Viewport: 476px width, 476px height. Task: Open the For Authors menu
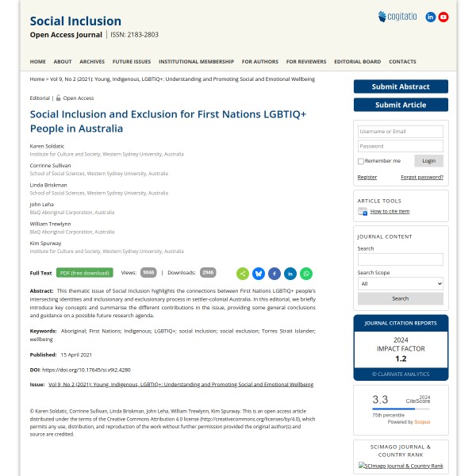[x=260, y=62]
